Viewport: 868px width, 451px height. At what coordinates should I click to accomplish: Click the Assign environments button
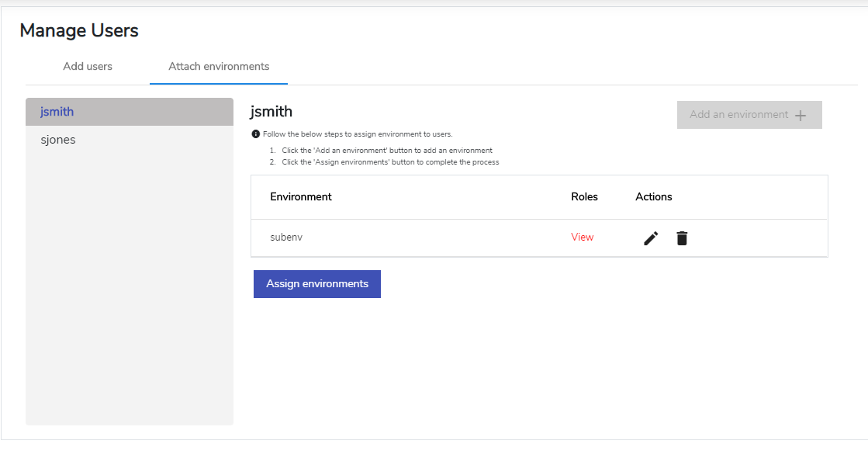(x=317, y=283)
